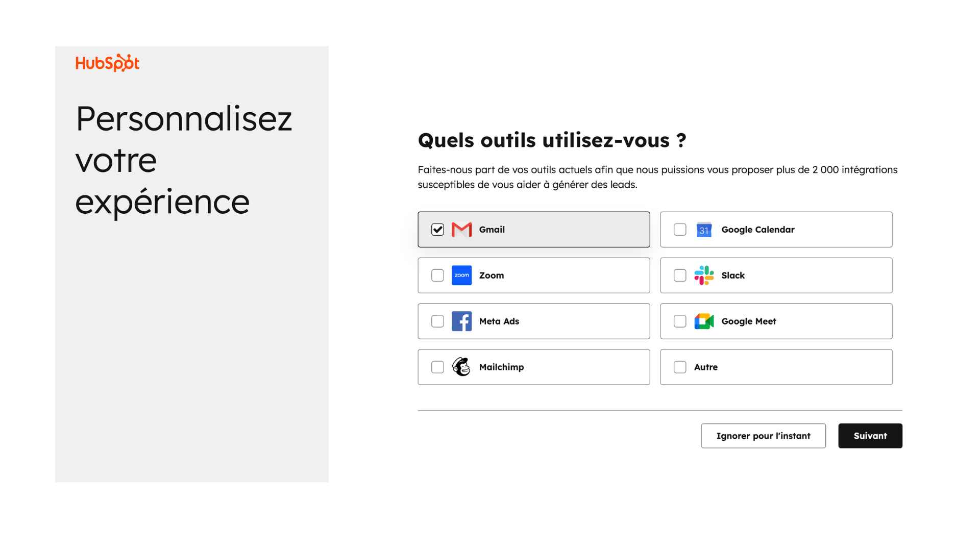Click the colorful Slack icon
The width and height of the screenshot is (980, 551).
click(704, 275)
